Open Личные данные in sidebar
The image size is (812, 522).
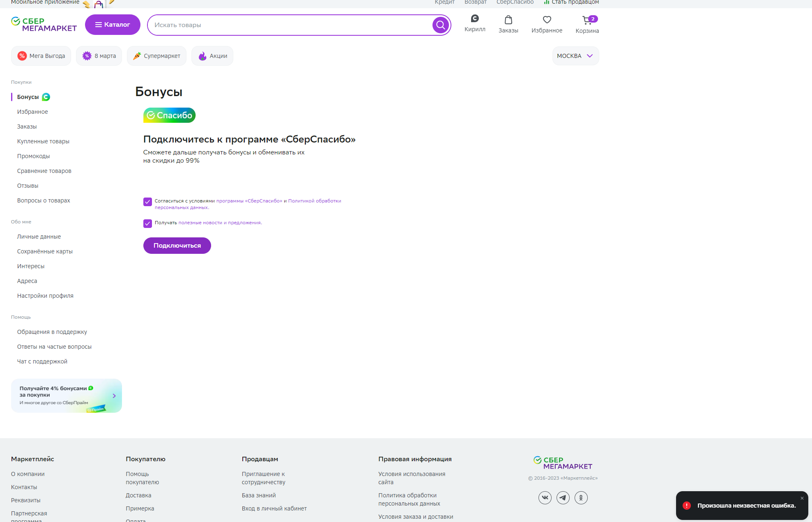pyautogui.click(x=39, y=237)
